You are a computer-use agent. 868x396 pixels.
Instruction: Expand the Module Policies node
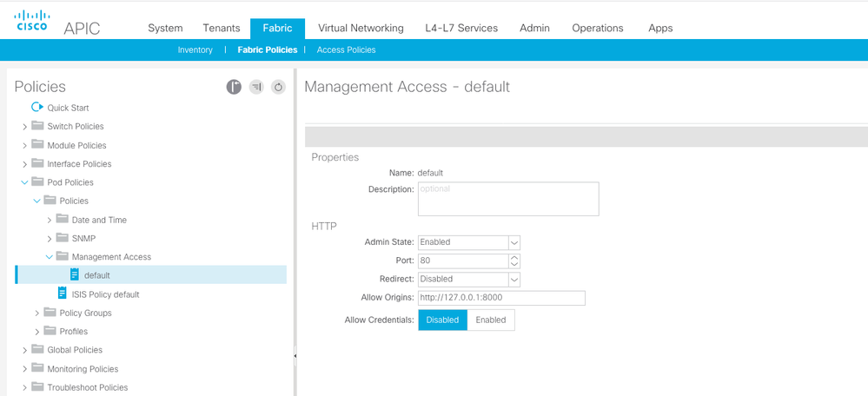coord(25,145)
